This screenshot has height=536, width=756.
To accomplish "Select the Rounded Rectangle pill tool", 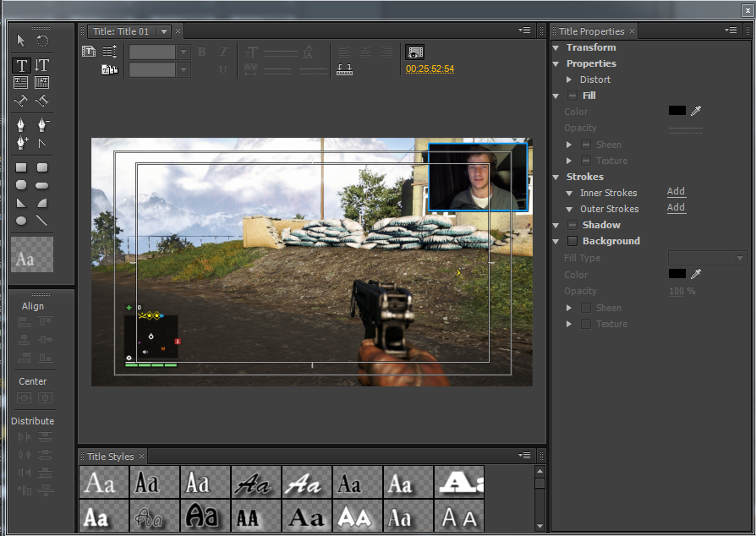I will (42, 185).
